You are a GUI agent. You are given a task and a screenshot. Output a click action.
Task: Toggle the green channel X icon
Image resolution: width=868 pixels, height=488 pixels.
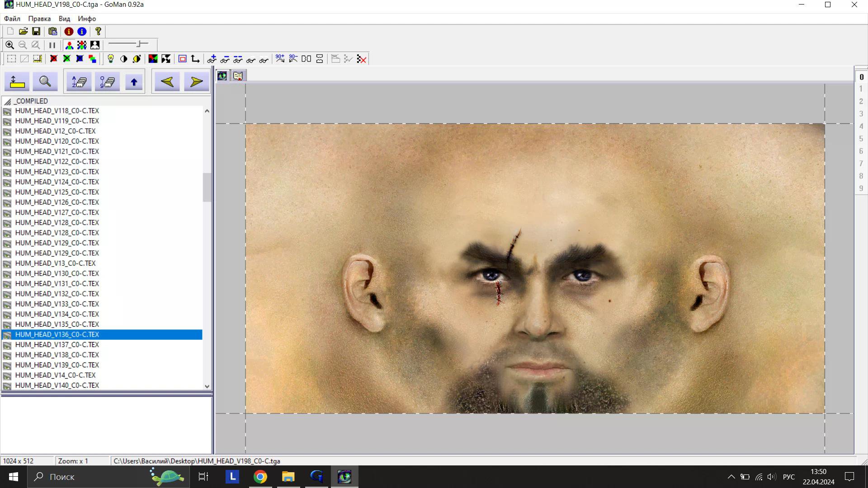(x=66, y=59)
